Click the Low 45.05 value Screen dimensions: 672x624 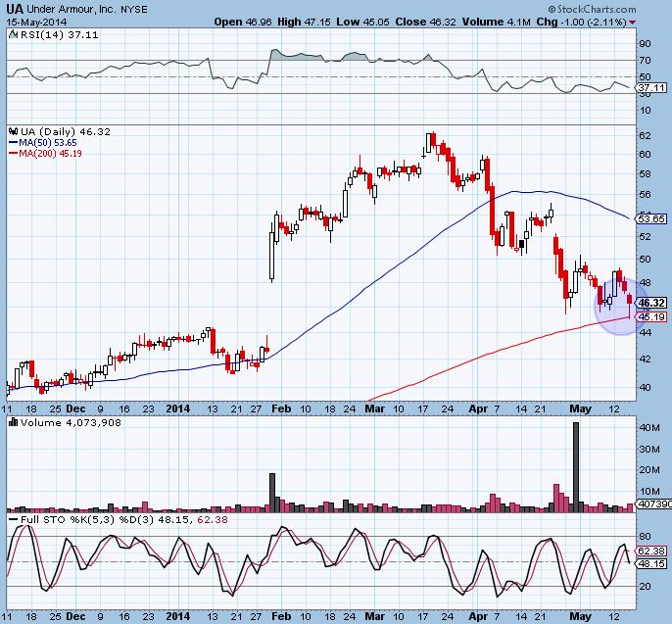pos(362,22)
